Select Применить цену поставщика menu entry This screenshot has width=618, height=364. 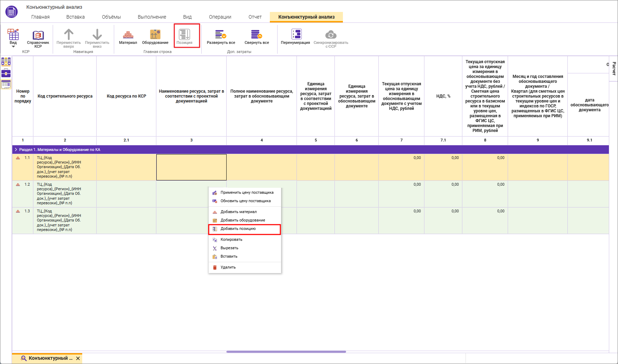pyautogui.click(x=247, y=193)
